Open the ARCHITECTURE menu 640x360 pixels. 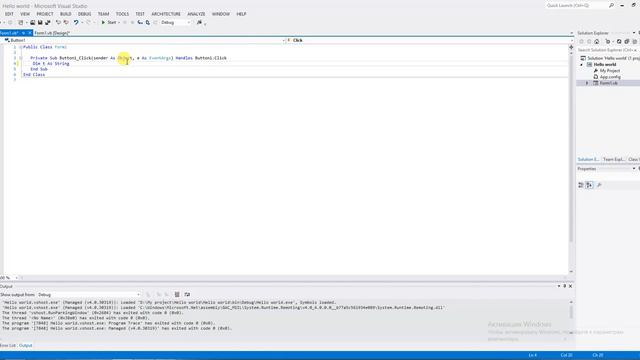click(x=166, y=14)
